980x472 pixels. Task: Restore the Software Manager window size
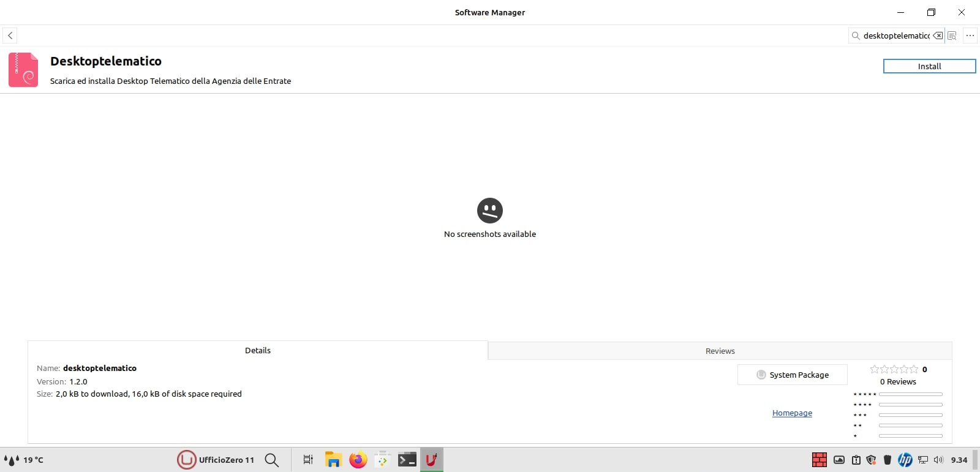tap(931, 12)
